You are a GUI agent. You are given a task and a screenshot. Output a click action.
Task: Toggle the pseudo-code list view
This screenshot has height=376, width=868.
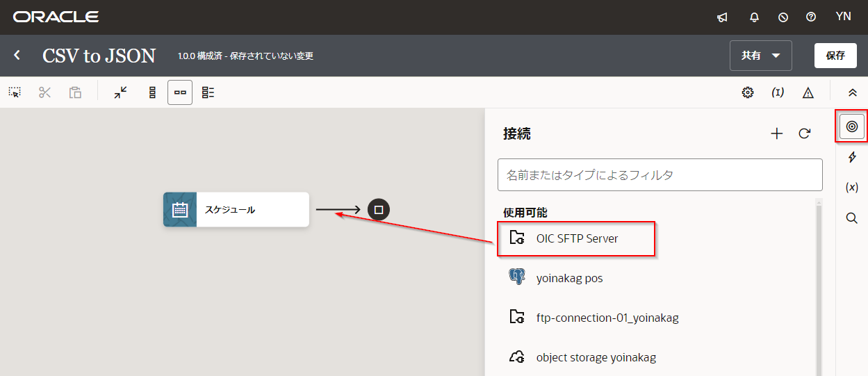(x=208, y=92)
